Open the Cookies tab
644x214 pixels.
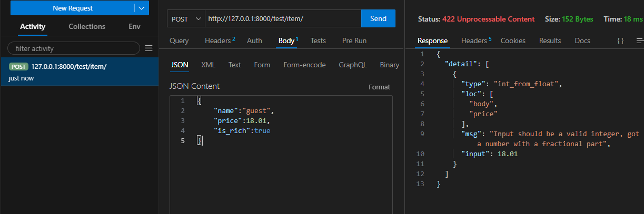click(x=513, y=40)
